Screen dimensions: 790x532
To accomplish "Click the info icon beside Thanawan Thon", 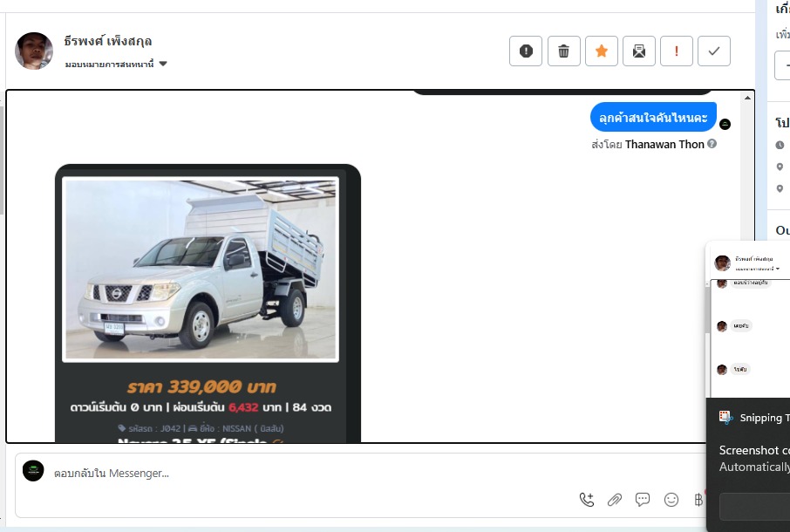I will coord(712,144).
